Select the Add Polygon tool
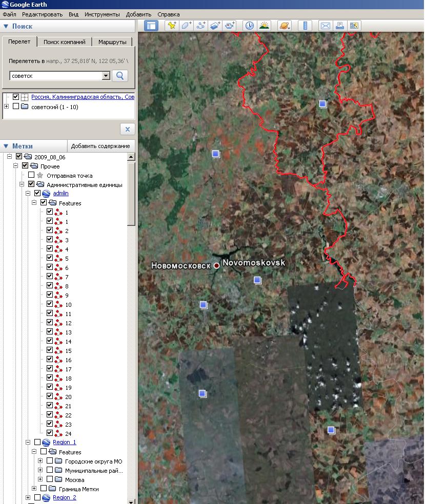The width and height of the screenshot is (425, 504). click(x=187, y=26)
